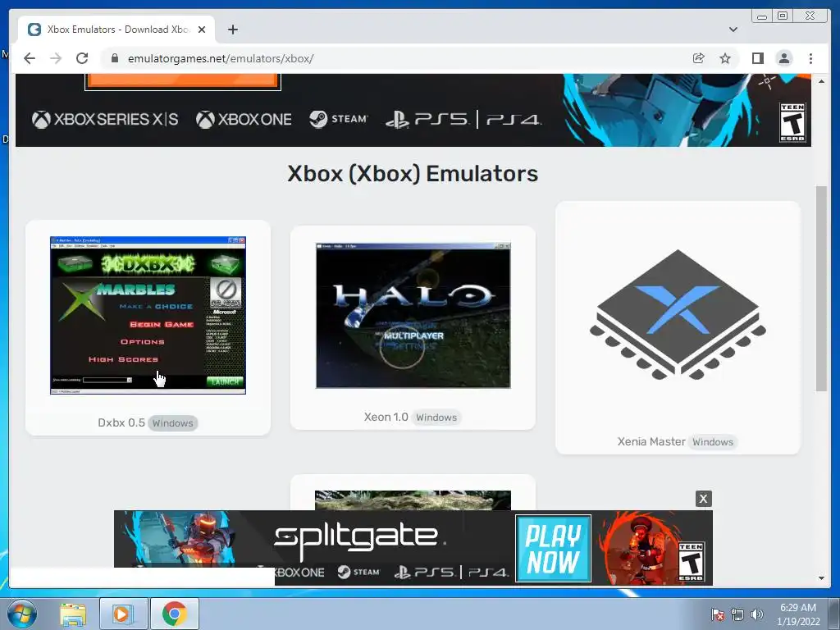The width and height of the screenshot is (840, 630).
Task: Click Windows tag beside Xenia Master
Action: 713,442
